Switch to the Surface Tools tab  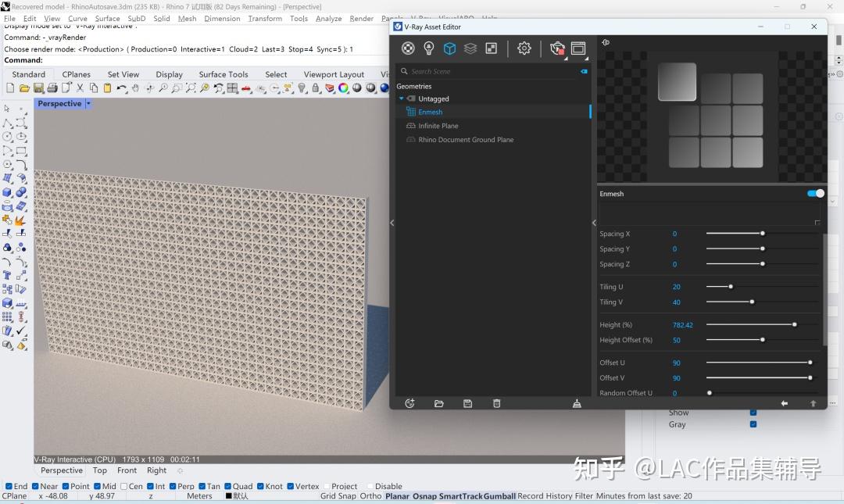coord(224,73)
